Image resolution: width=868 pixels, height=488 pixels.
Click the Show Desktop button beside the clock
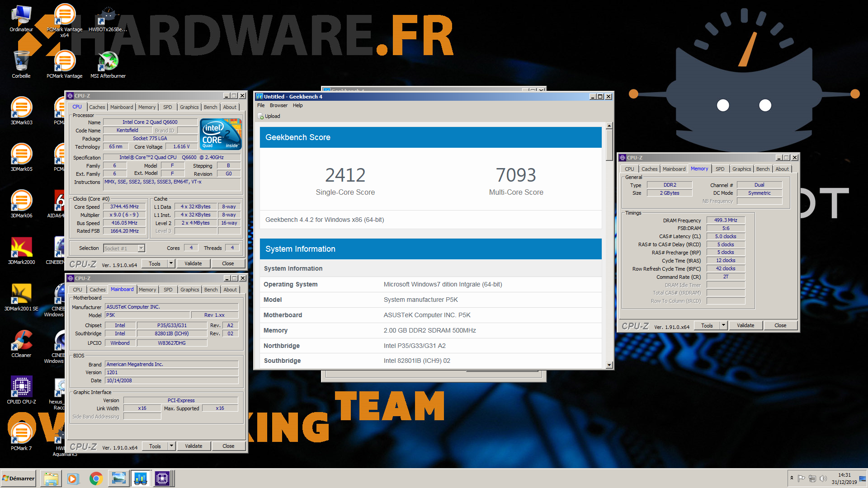(x=863, y=479)
